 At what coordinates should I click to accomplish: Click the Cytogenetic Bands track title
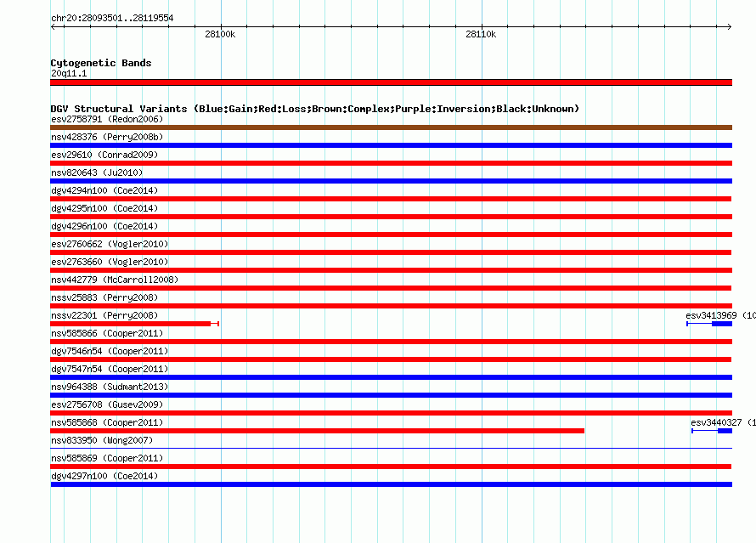pos(101,63)
